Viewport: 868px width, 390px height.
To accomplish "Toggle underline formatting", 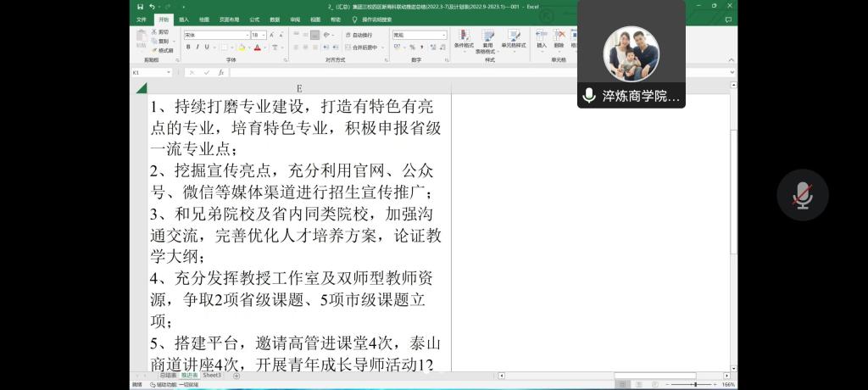I will (208, 47).
